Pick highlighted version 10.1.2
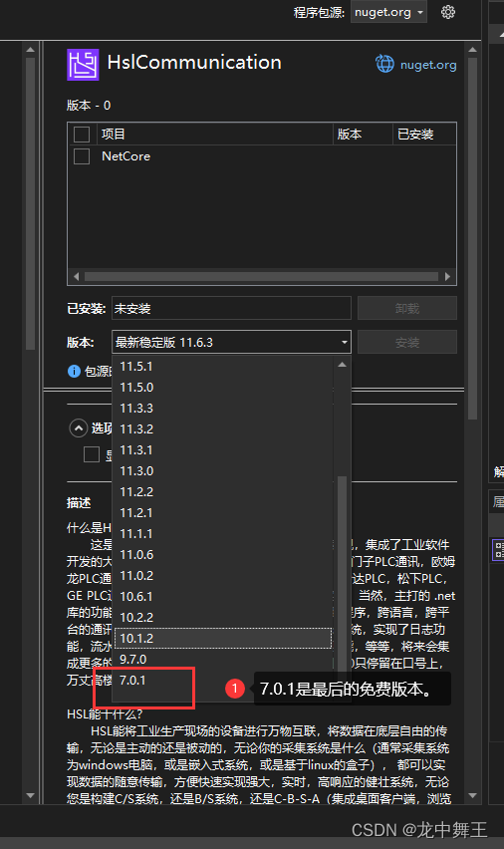The width and height of the screenshot is (504, 849). point(223,639)
